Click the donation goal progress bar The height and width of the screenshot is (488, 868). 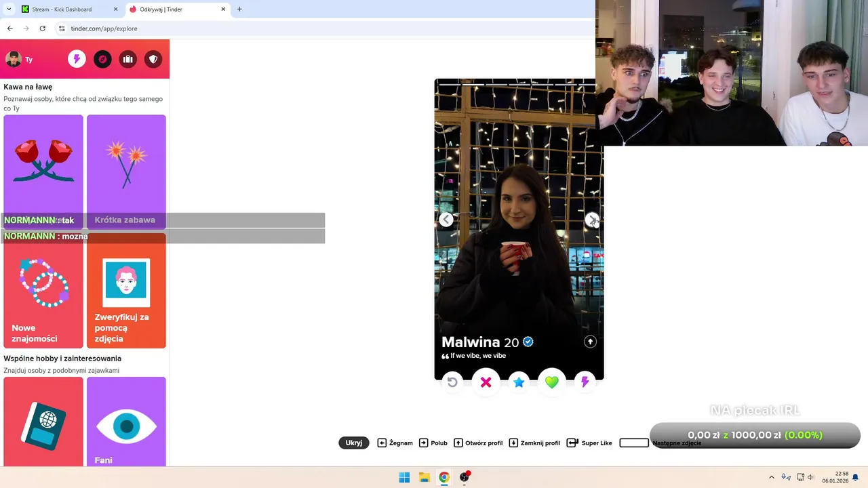(755, 435)
